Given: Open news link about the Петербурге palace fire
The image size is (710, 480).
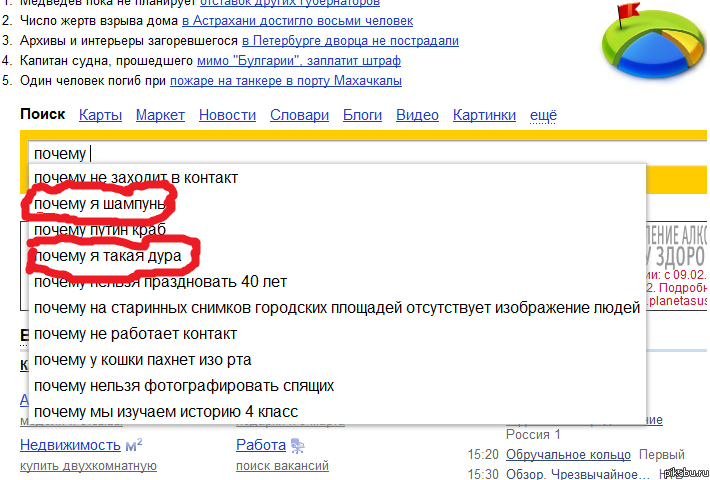Looking at the screenshot, I should [350, 41].
